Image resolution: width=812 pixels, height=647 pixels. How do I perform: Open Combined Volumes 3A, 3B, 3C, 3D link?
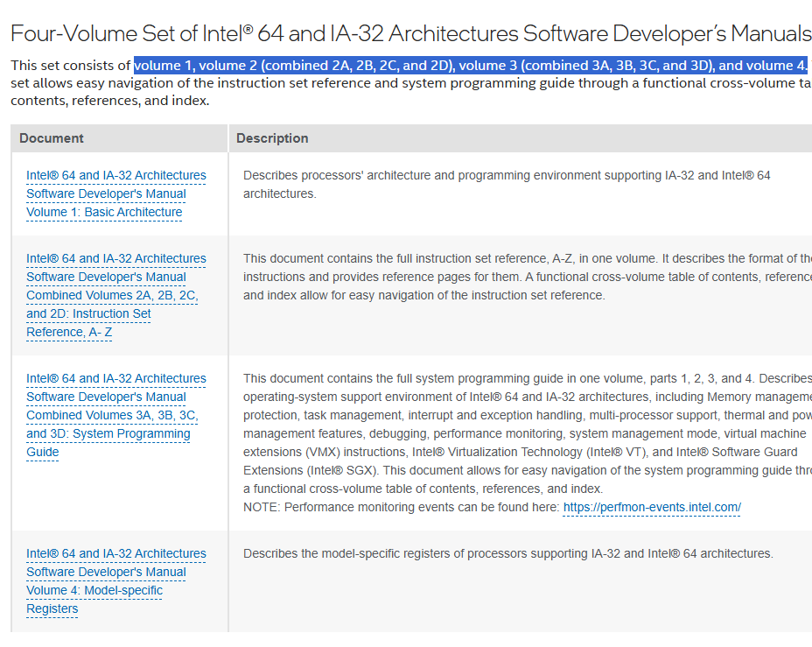116,416
